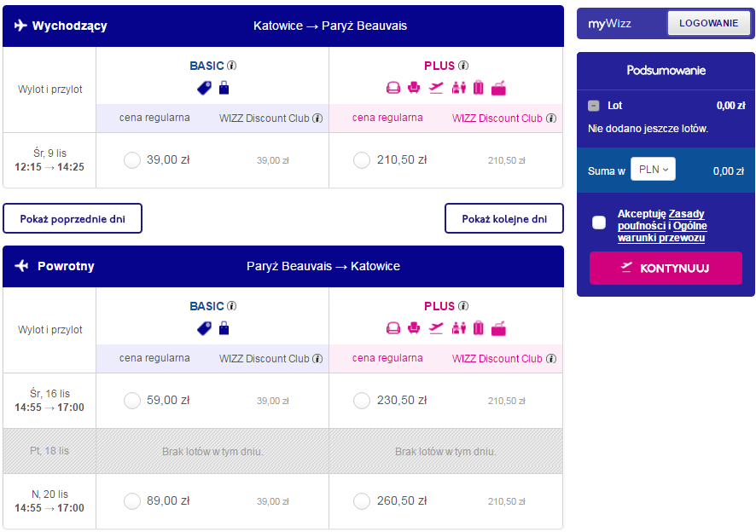This screenshot has width=756, height=532.
Task: Click Pokaż kolejne dni button
Action: pos(503,219)
